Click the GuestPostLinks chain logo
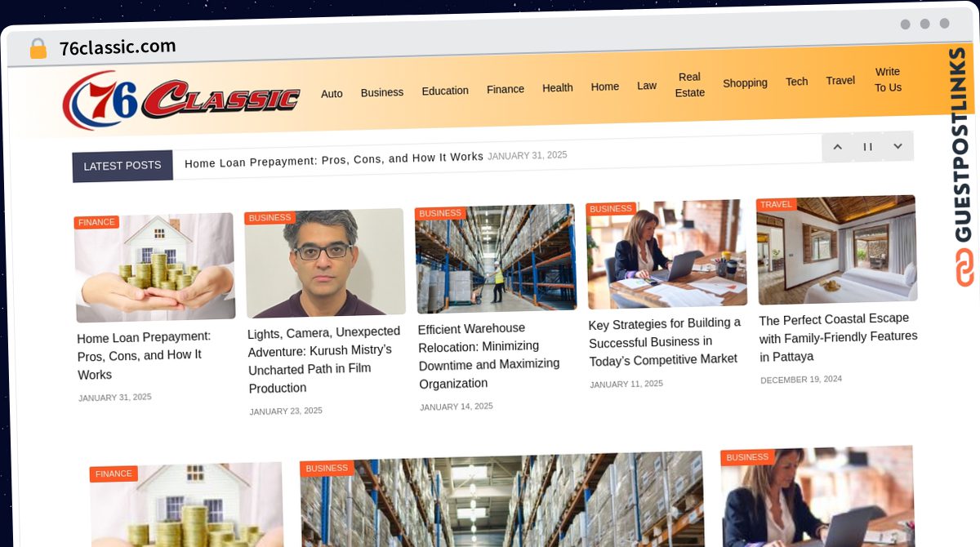 965,267
